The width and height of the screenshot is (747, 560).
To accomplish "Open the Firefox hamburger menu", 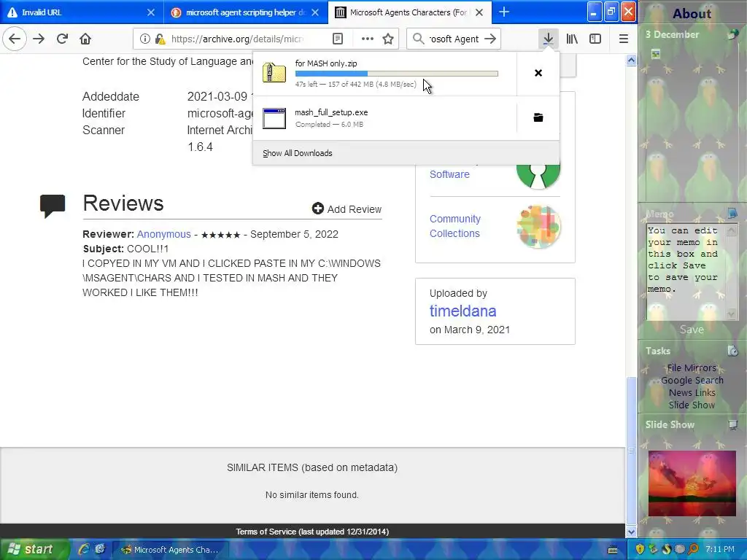I will pyautogui.click(x=623, y=39).
